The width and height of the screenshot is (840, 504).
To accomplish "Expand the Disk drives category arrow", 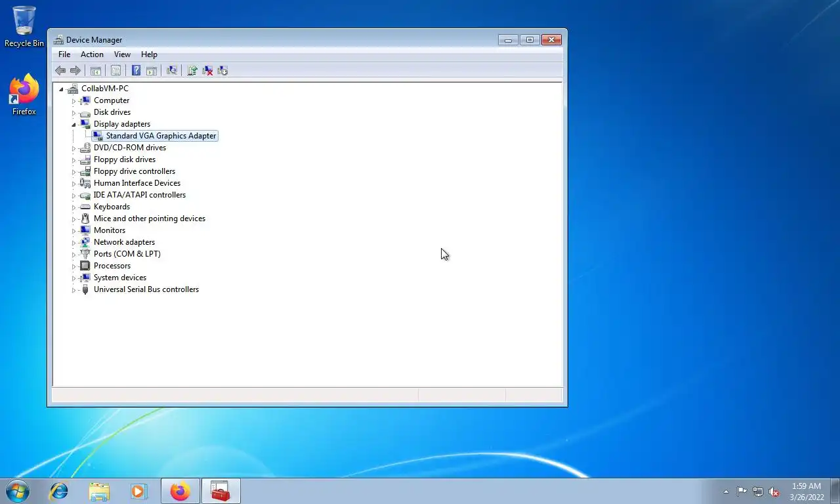I will 73,113.
